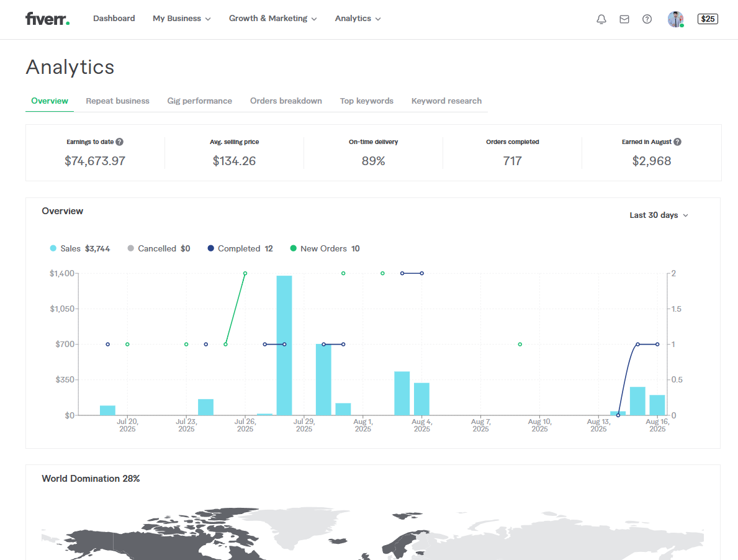Toggle the Cancelled series in chart legend
Screen dimensions: 738x560
coord(156,248)
